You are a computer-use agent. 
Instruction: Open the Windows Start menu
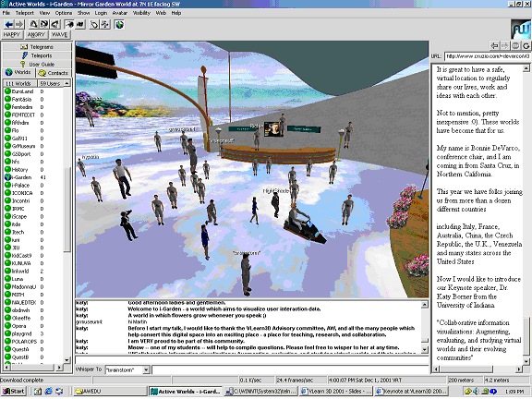pyautogui.click(x=14, y=392)
